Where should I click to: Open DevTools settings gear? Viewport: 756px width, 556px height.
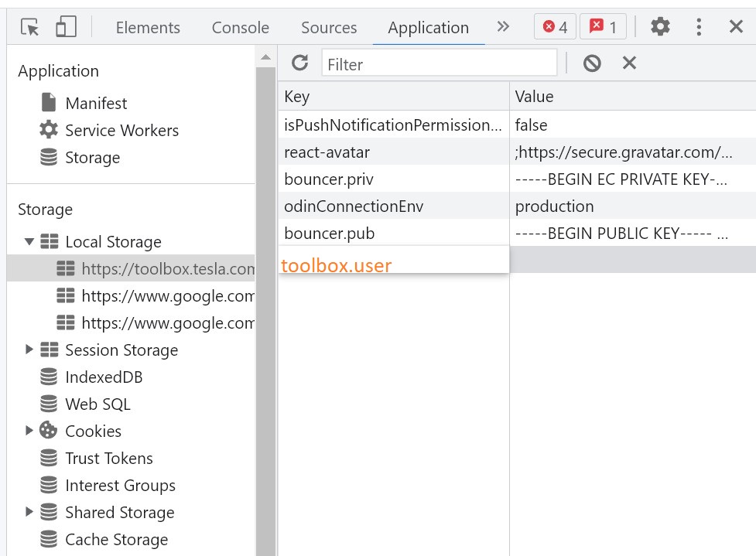coord(660,27)
